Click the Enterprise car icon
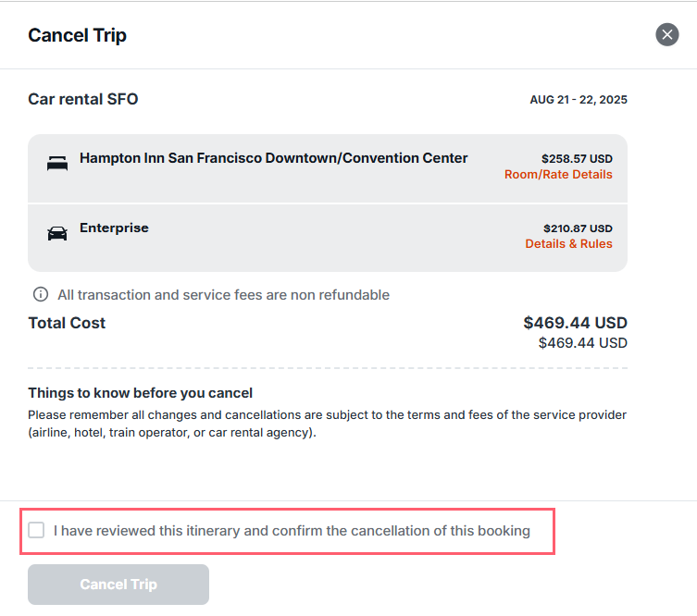 57,233
